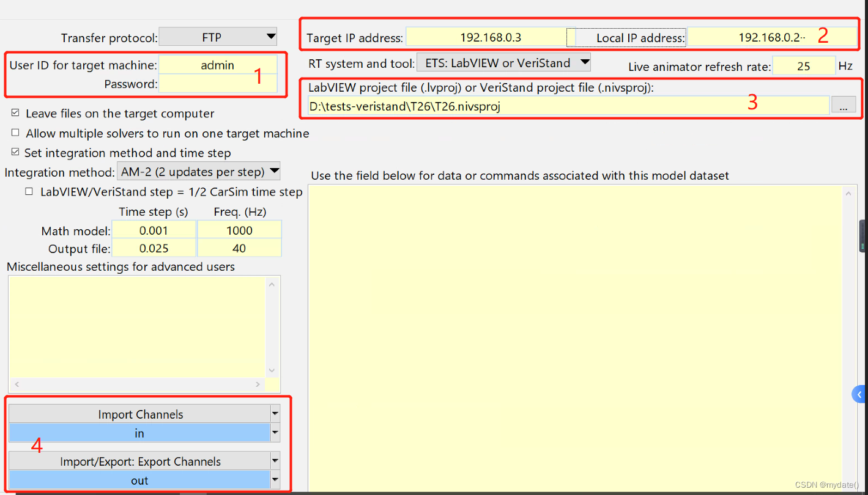Click the Import/Export: Export Channels button
Viewport: 868px width, 495px height.
click(x=139, y=461)
